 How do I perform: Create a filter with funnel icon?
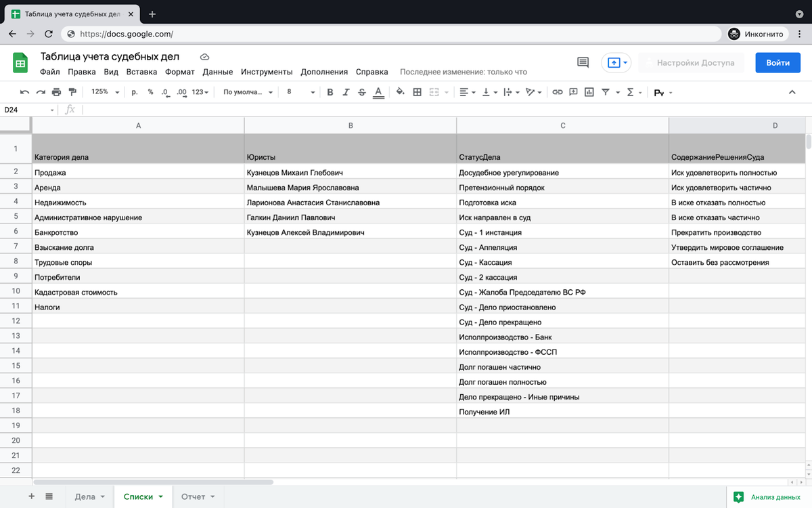click(606, 92)
